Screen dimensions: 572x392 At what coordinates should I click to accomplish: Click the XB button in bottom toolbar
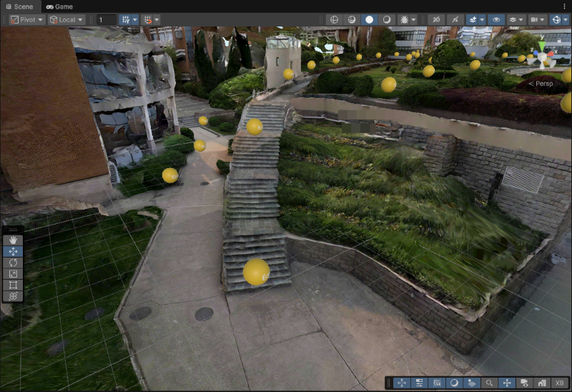(x=560, y=383)
